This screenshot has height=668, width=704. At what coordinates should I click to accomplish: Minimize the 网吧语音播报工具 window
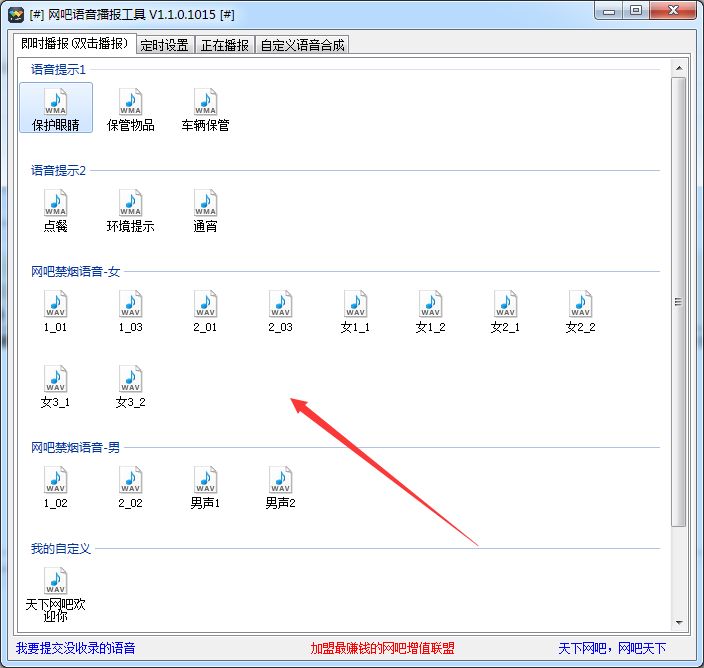click(609, 11)
